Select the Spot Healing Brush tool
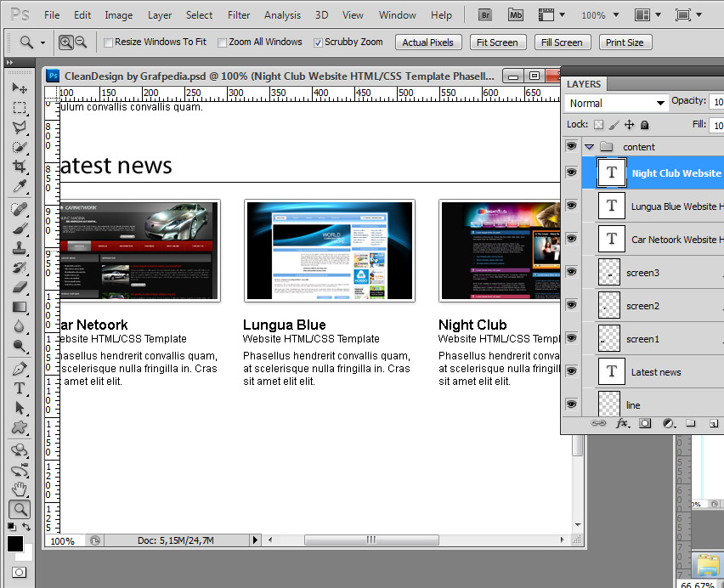 point(20,209)
